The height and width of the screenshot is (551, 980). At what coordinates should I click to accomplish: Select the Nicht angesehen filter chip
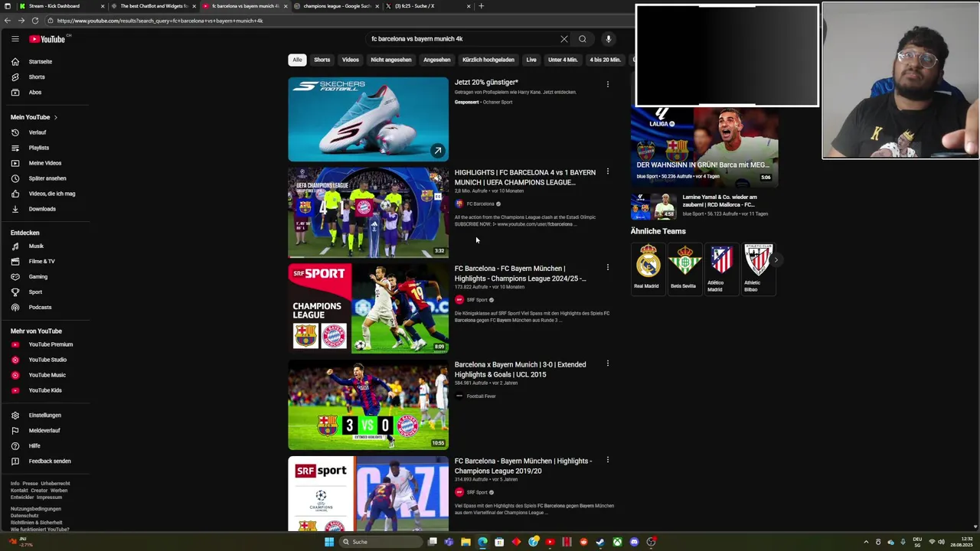tap(391, 60)
